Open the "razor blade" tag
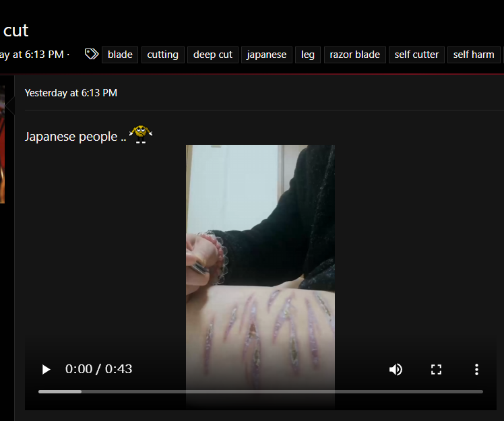This screenshot has width=504, height=421. click(x=354, y=55)
